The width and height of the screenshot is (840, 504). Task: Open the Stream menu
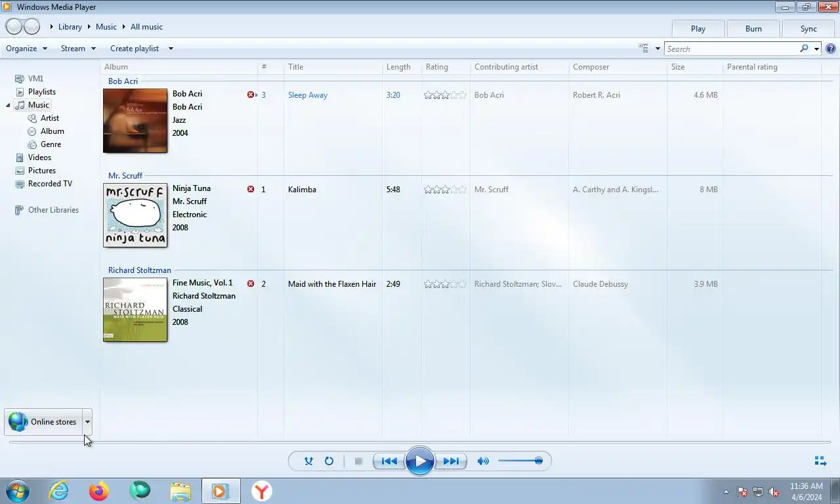coord(78,49)
